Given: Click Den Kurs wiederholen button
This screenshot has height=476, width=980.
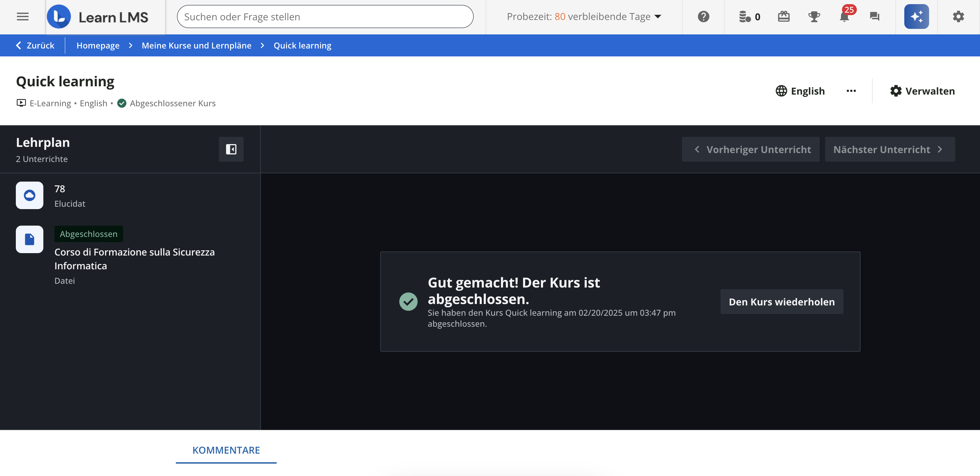Looking at the screenshot, I should pos(781,302).
